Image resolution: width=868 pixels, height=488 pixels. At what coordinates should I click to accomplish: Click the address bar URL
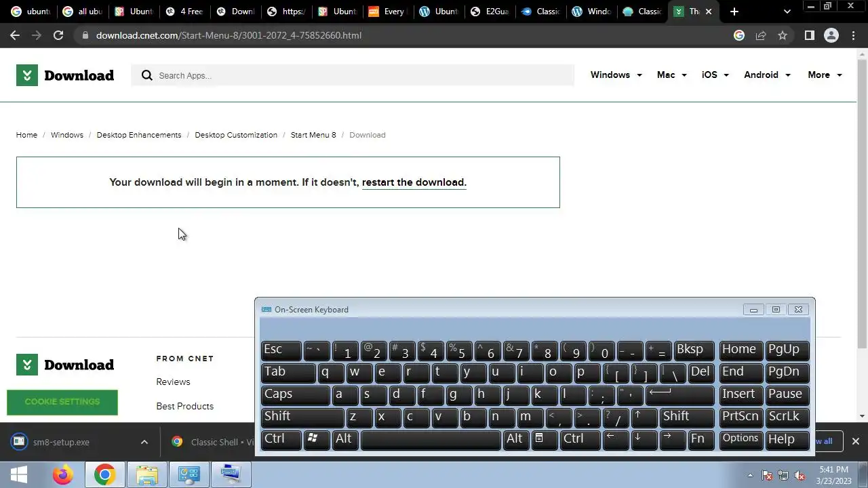(229, 35)
